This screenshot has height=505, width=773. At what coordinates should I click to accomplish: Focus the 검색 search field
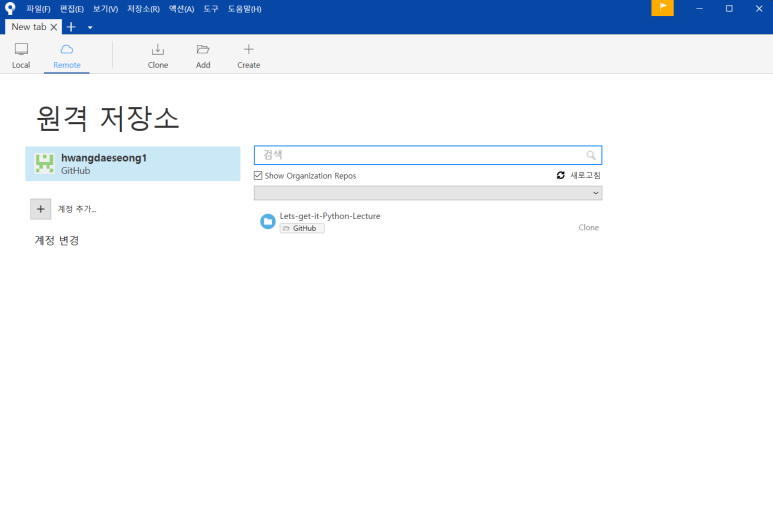pos(428,155)
